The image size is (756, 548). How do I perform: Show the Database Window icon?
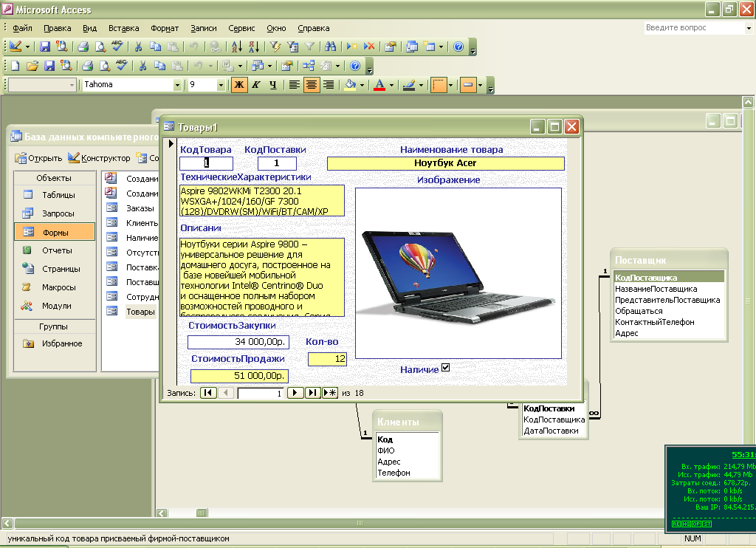pyautogui.click(x=412, y=47)
